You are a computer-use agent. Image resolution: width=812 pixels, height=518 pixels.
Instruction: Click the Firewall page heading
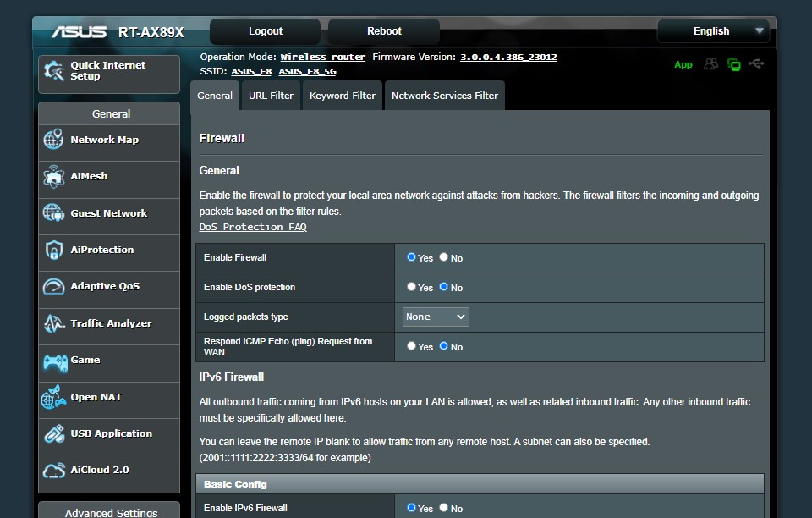pos(222,138)
